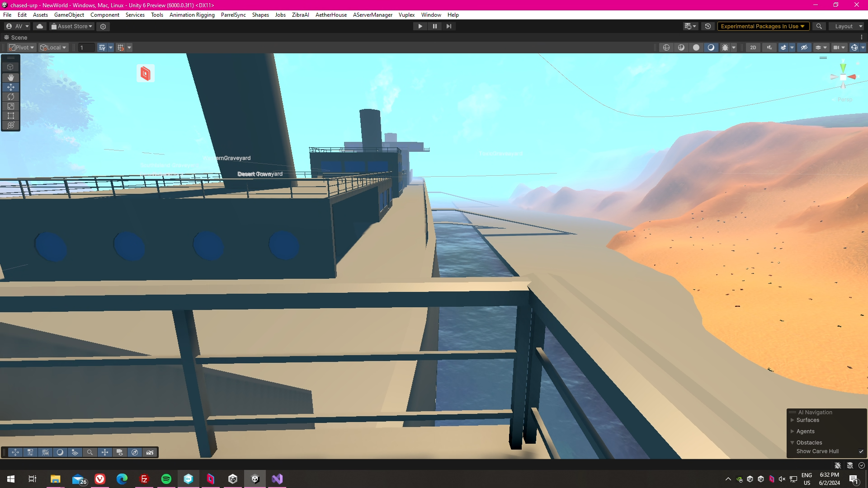Click the global Search magnifier icon

[x=819, y=26]
